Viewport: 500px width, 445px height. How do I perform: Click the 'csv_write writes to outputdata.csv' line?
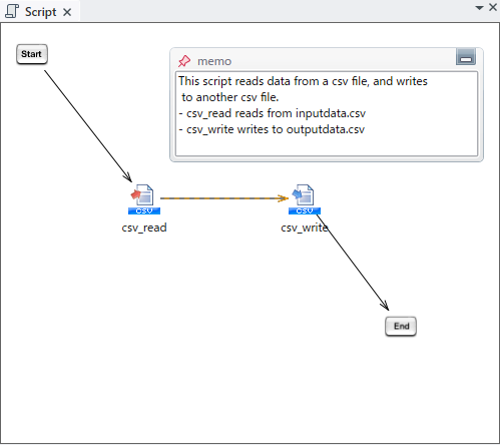pyautogui.click(x=272, y=129)
